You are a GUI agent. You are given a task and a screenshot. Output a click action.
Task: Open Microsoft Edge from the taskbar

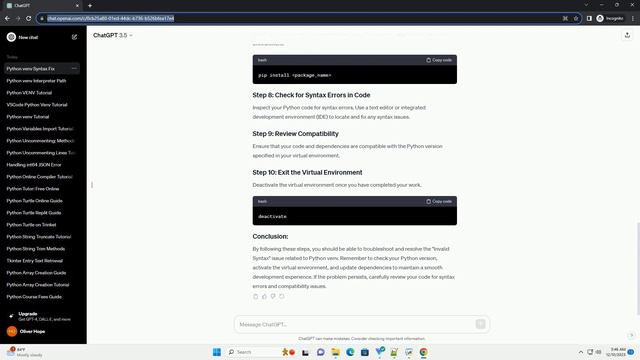click(x=350, y=352)
